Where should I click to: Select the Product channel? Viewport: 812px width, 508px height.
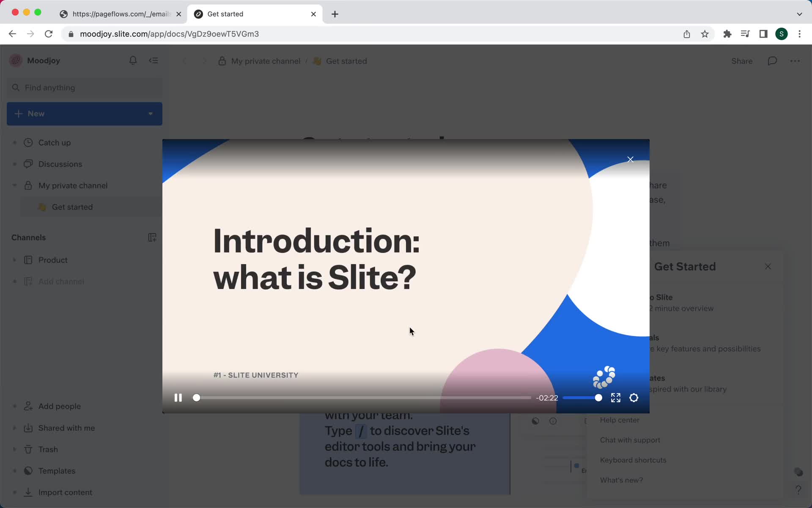pyautogui.click(x=52, y=259)
